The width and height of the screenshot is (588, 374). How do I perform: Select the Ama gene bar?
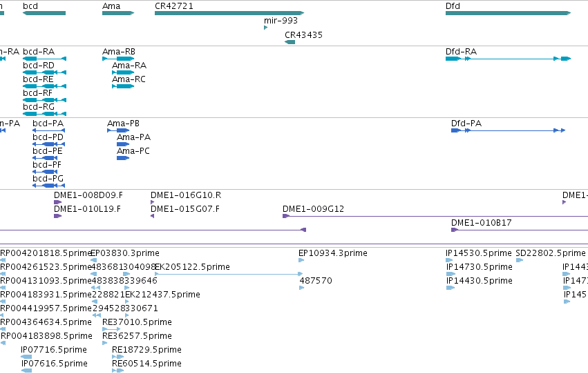118,13
